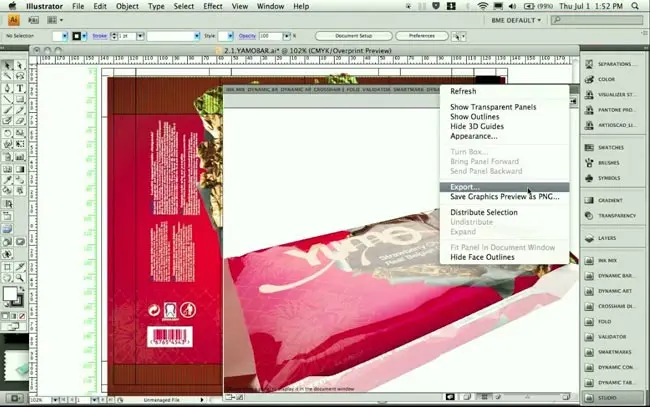Toggle Show Transparent Panels option
Screen dimensions: 650x407
pos(493,107)
